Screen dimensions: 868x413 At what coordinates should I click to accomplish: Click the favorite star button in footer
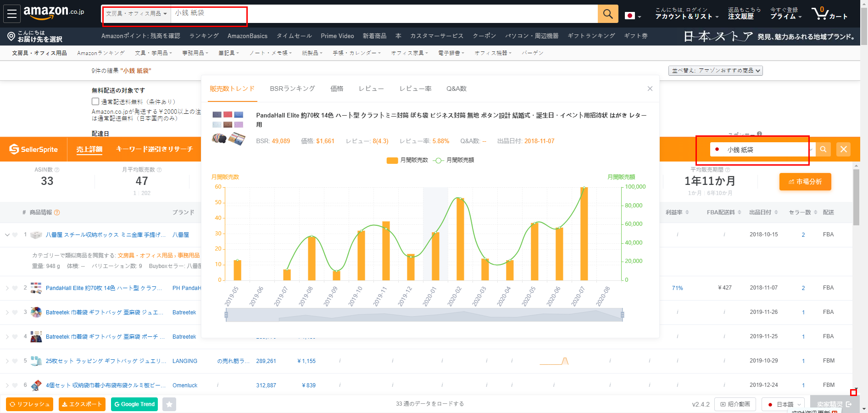169,404
